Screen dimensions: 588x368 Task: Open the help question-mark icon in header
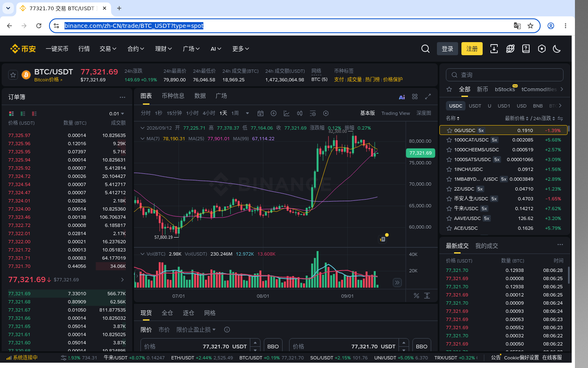(x=526, y=49)
